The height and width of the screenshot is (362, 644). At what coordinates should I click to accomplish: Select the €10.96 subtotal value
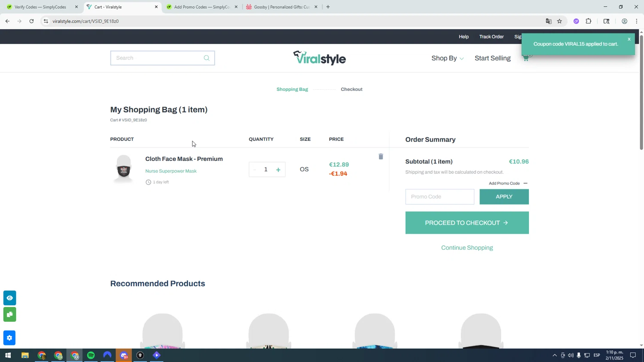[x=519, y=162]
